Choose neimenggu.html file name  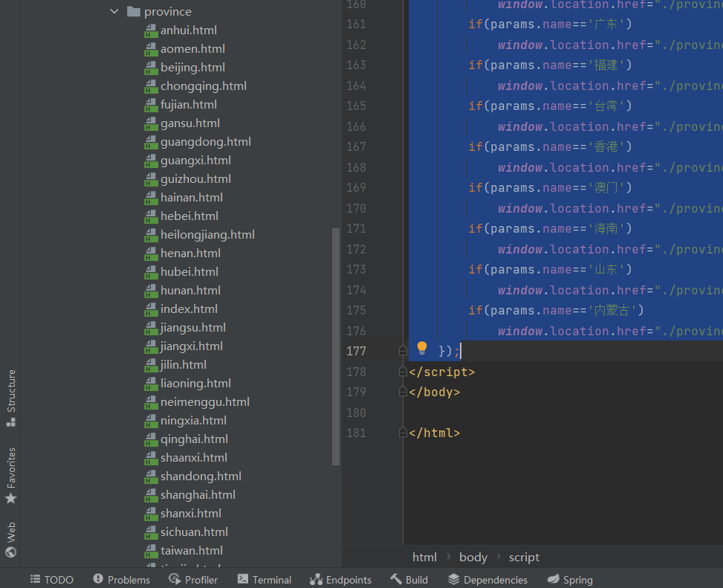pos(205,402)
